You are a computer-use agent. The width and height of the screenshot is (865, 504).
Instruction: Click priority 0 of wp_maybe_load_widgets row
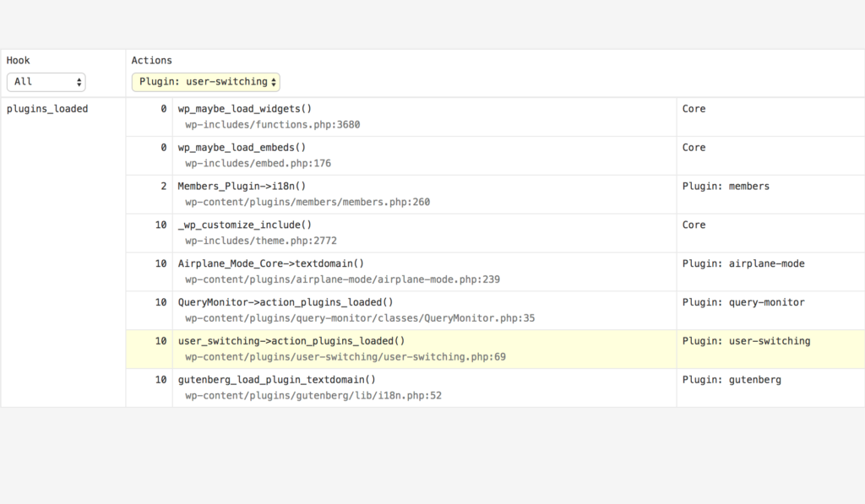tap(163, 109)
